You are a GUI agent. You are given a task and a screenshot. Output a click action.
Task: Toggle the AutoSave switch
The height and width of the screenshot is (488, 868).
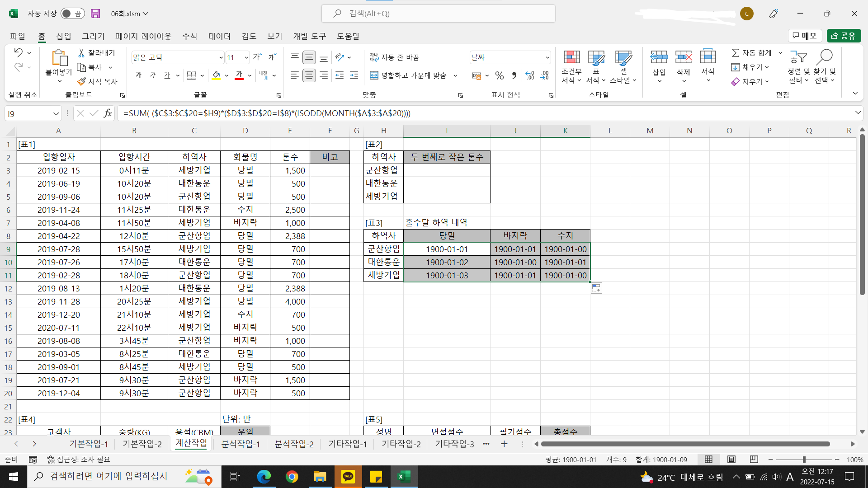pyautogui.click(x=72, y=14)
